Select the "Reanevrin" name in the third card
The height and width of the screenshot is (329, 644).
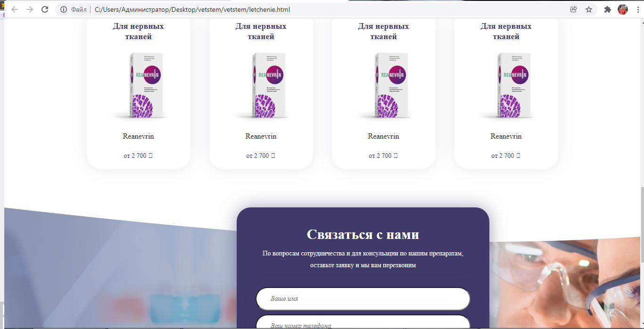(x=383, y=136)
